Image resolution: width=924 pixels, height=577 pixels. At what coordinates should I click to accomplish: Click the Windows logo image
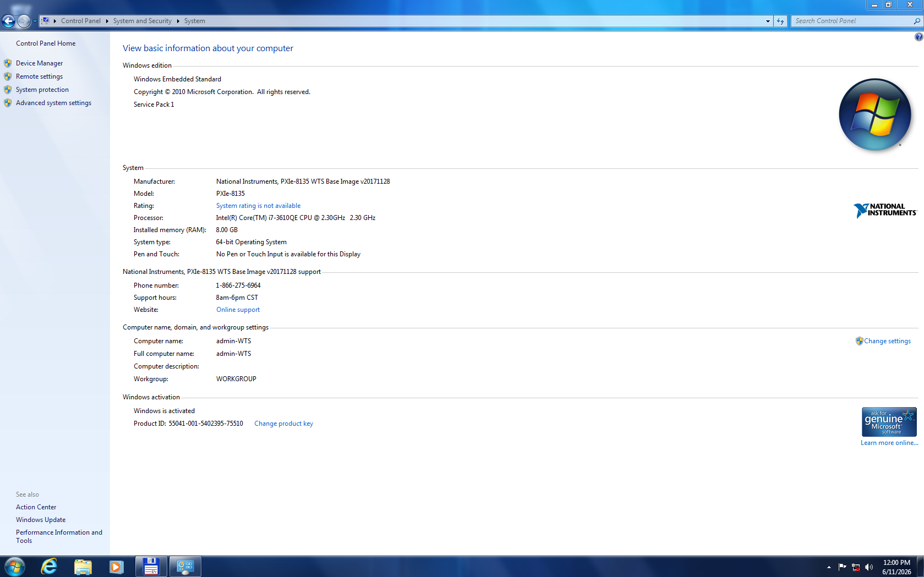point(874,114)
